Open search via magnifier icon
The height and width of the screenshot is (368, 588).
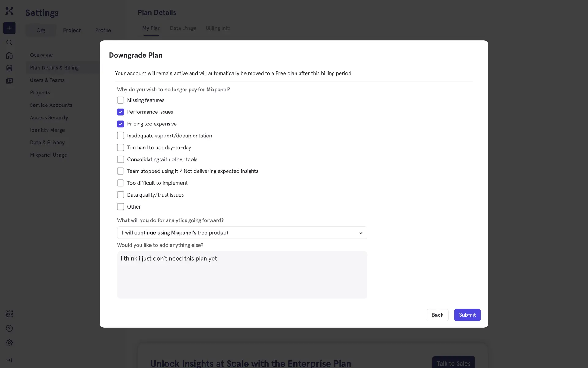pyautogui.click(x=9, y=42)
